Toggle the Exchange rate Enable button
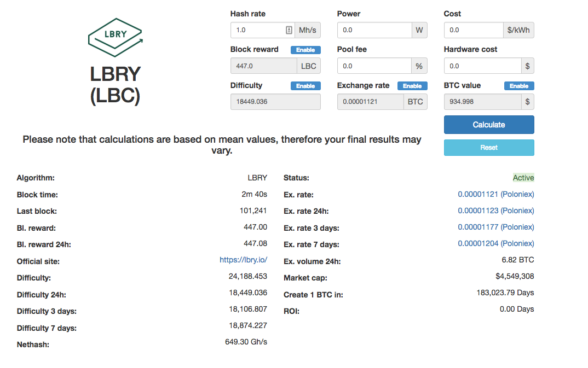 [412, 86]
